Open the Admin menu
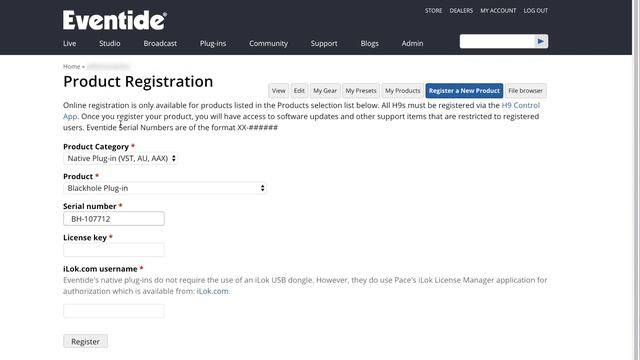Screen dimensions: 640x360 click(412, 43)
